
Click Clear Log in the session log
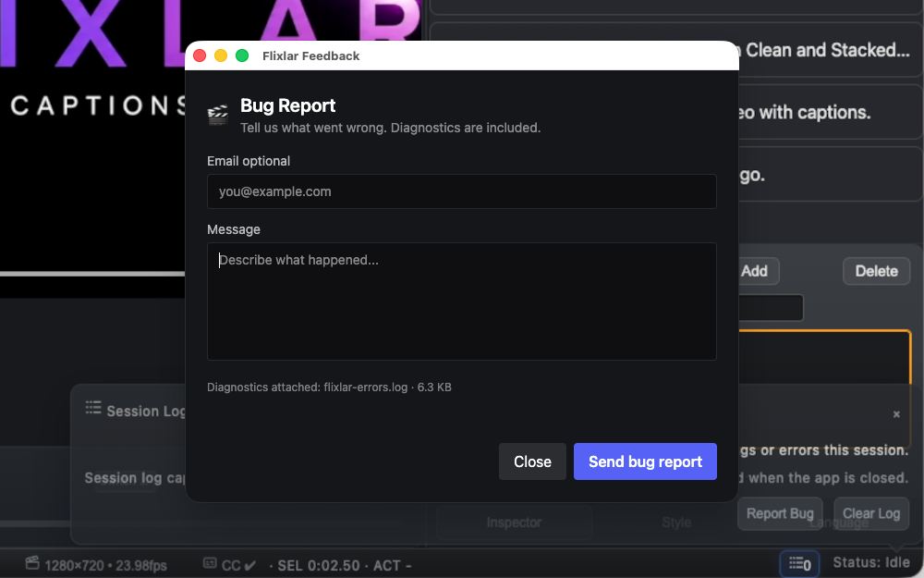point(871,513)
